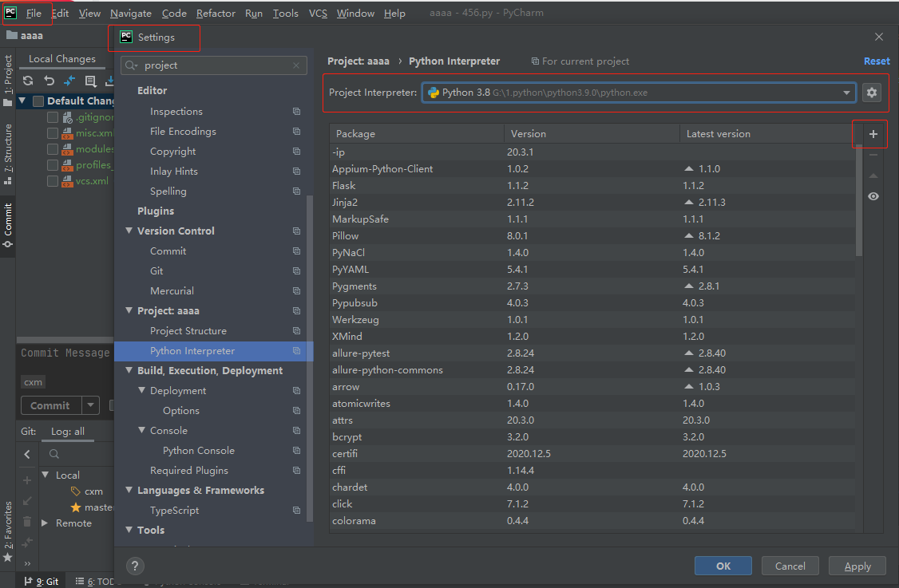Click the delete branch trash icon

[27, 521]
